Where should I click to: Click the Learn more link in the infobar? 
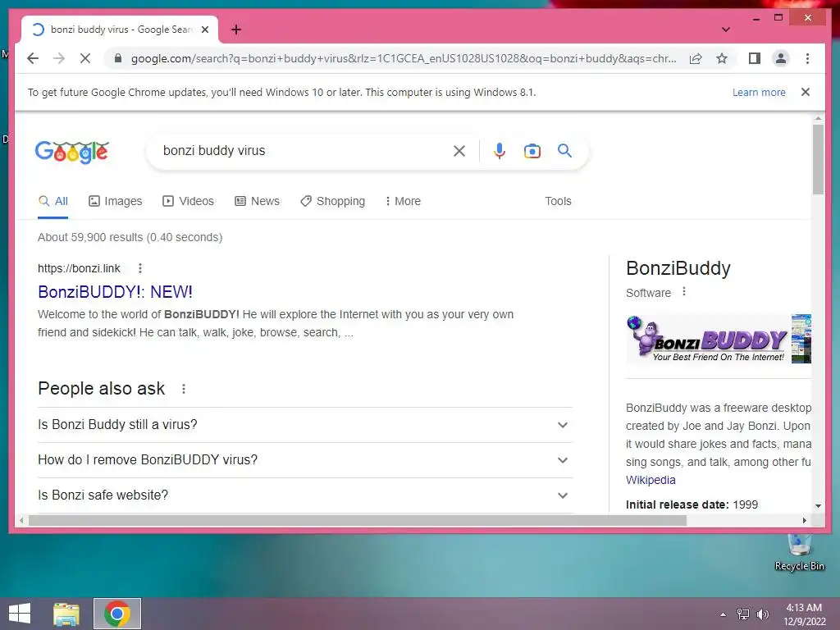(x=759, y=92)
